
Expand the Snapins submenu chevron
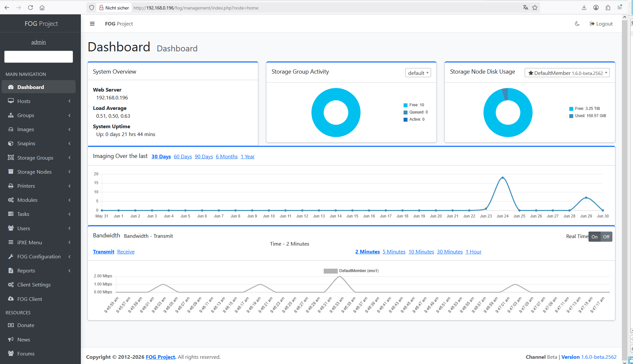click(69, 143)
